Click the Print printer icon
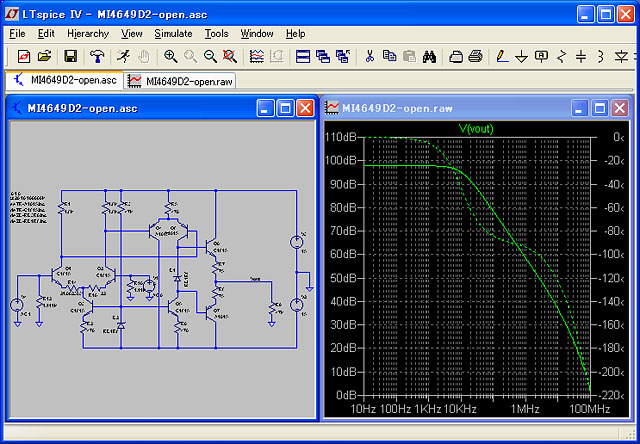The height and width of the screenshot is (444, 640). click(476, 56)
